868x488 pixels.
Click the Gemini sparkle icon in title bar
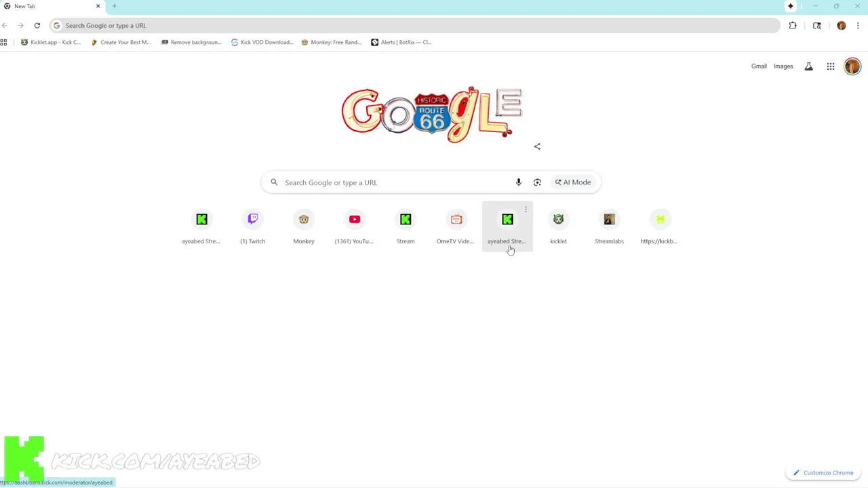click(791, 6)
